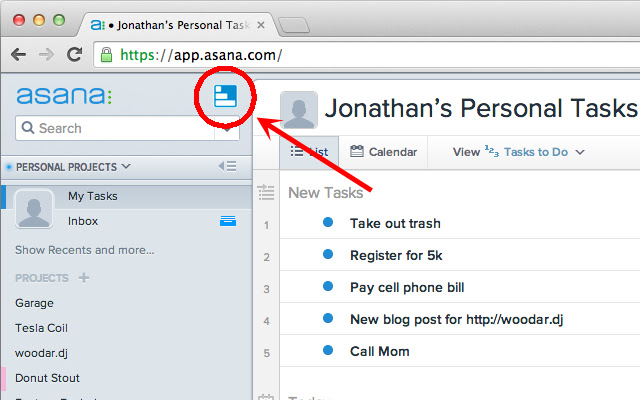Screen dimensions: 640x400
Task: Click the green SSL padlock icon
Action: (x=107, y=54)
